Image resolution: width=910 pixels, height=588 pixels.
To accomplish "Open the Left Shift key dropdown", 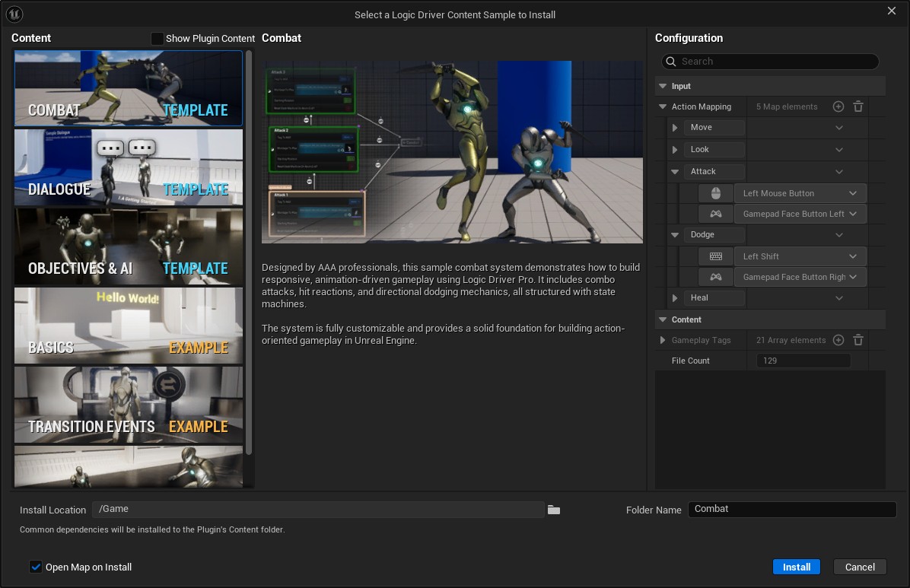I will coord(799,256).
